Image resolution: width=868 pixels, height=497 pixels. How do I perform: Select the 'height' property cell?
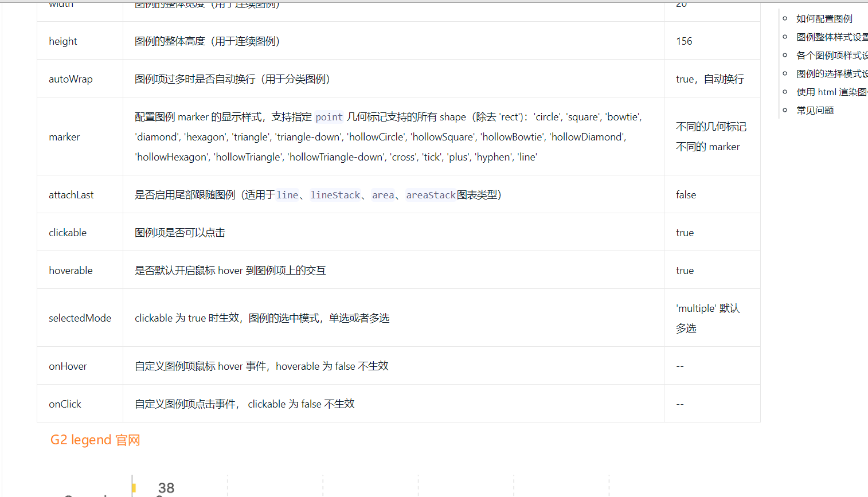click(80, 41)
